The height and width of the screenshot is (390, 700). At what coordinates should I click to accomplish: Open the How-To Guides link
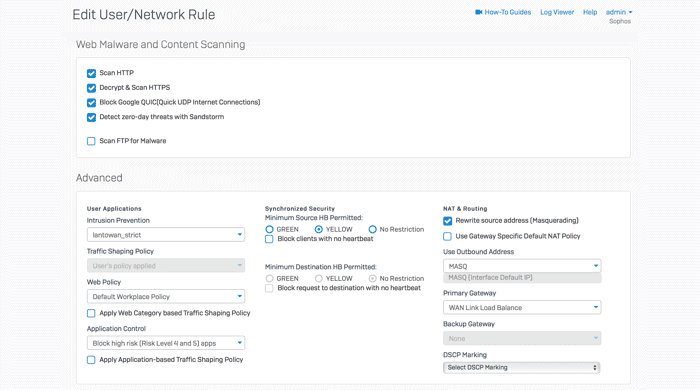pos(508,12)
